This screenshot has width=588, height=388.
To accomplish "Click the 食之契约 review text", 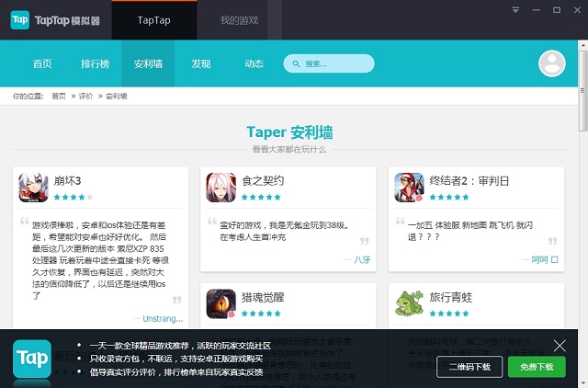I will [286, 231].
